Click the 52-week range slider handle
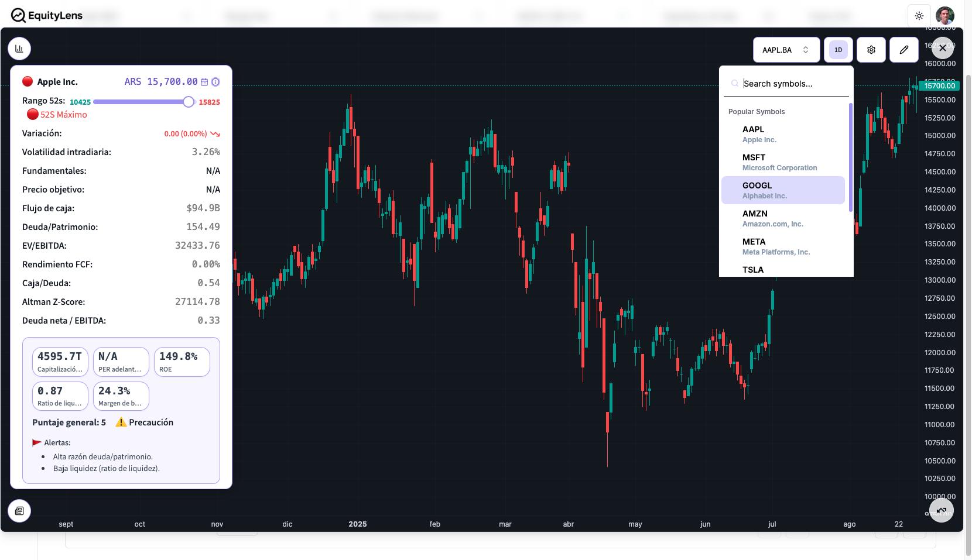Screen dimensions: 972x560 189,102
